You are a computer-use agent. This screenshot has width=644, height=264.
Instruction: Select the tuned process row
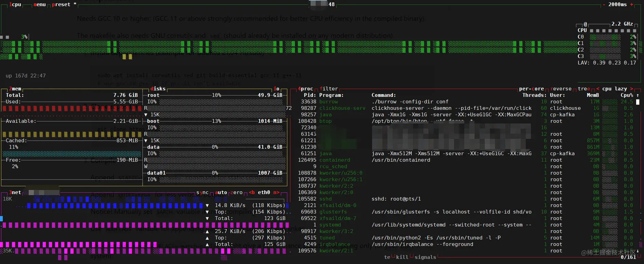466,238
